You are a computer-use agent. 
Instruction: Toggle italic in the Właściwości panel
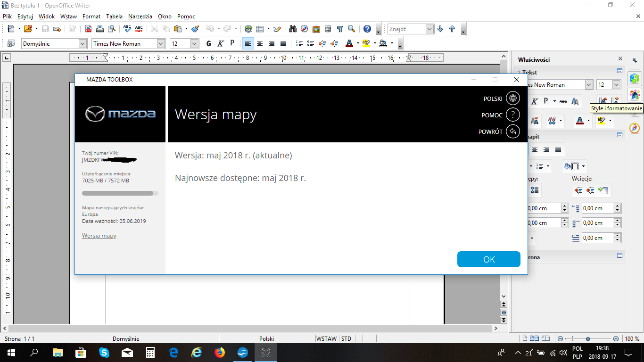click(x=535, y=101)
